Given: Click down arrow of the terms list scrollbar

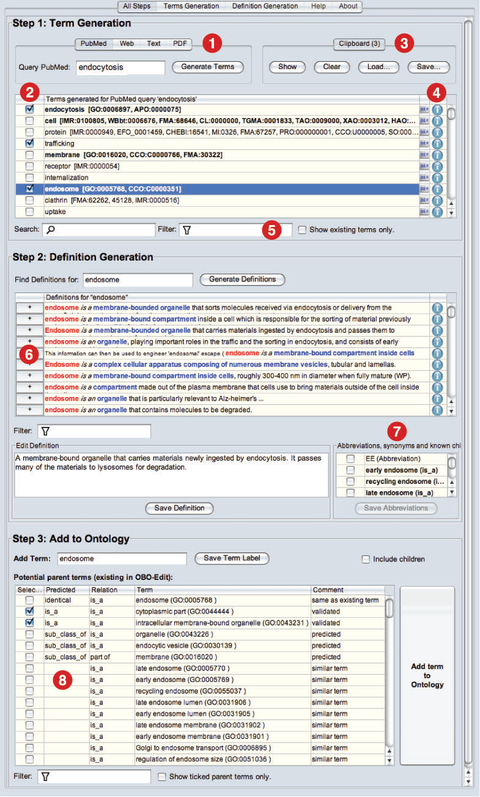Looking at the screenshot, I should (451, 213).
